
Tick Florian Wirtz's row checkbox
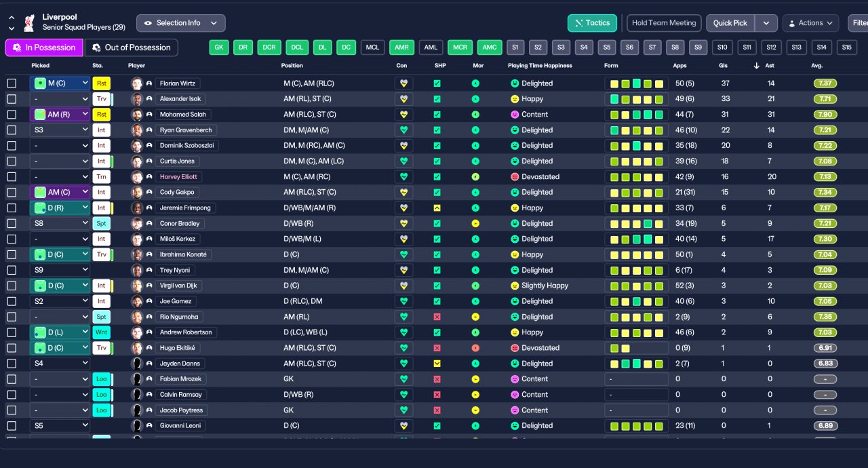click(12, 83)
